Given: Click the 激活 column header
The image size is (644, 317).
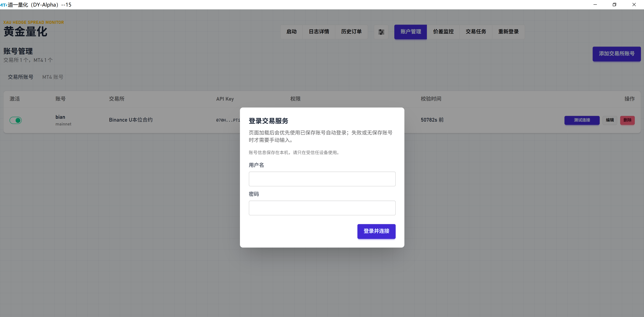Looking at the screenshot, I should [14, 99].
